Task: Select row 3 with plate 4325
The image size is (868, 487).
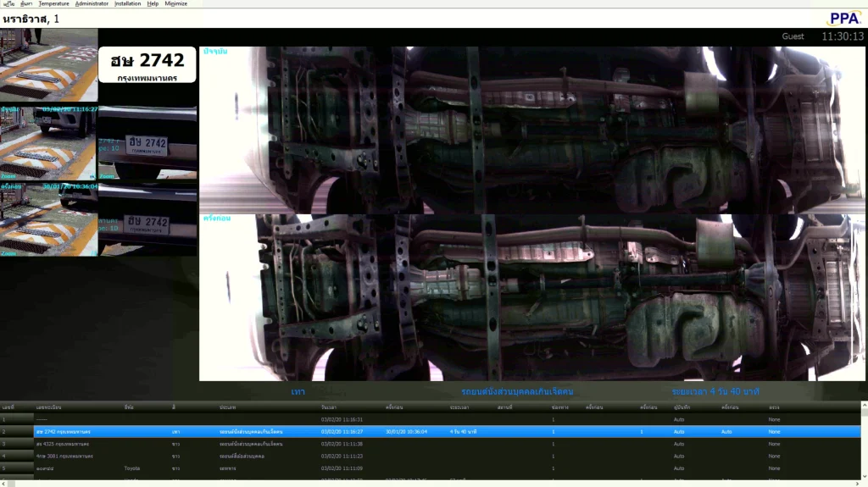Action: [424, 444]
